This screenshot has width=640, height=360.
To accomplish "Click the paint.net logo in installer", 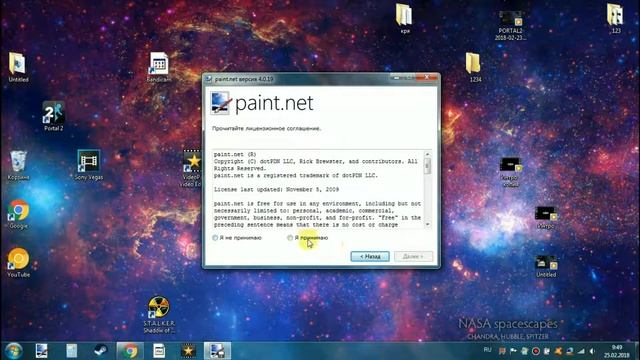I will [x=262, y=103].
